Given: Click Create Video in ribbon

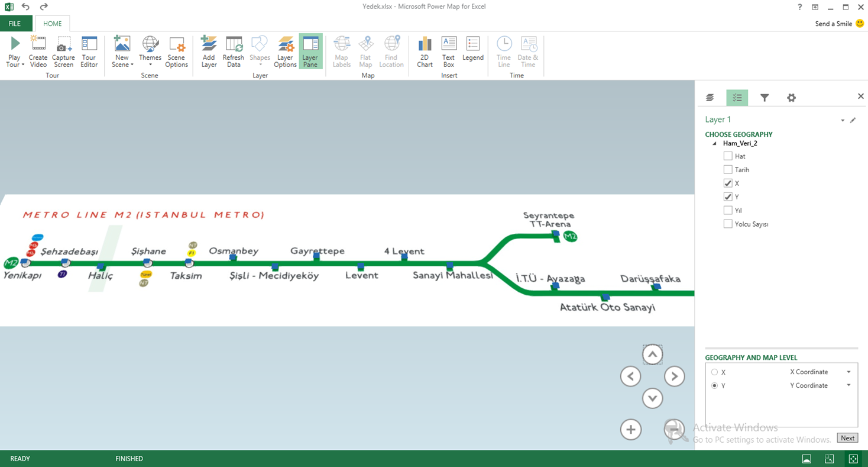Looking at the screenshot, I should (x=38, y=52).
